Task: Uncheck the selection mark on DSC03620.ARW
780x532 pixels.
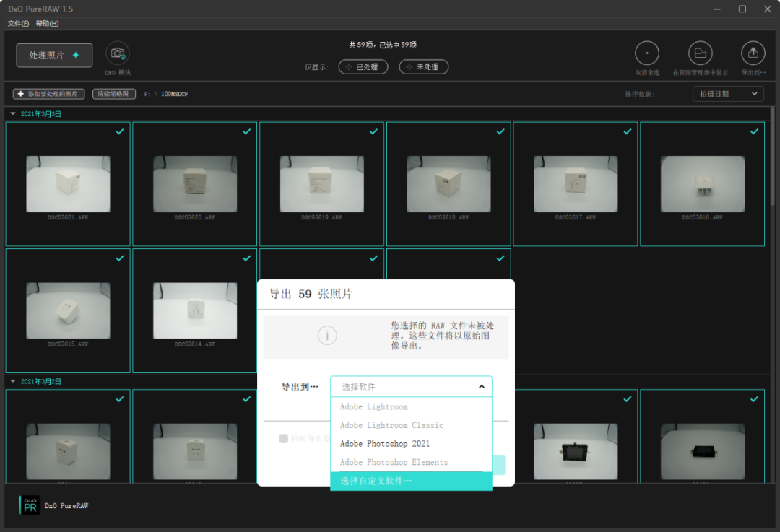Action: pos(247,131)
